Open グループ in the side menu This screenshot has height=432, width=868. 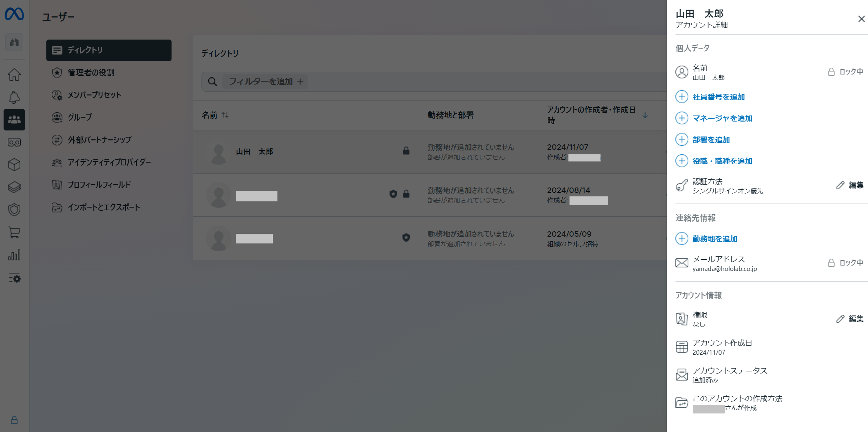click(80, 117)
